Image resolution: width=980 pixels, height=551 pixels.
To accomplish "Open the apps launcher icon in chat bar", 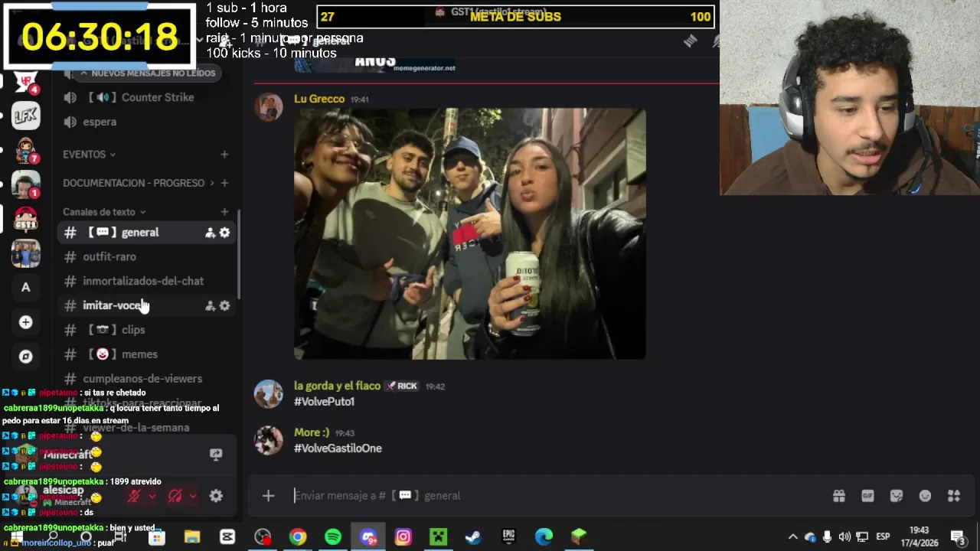I will pos(954,496).
